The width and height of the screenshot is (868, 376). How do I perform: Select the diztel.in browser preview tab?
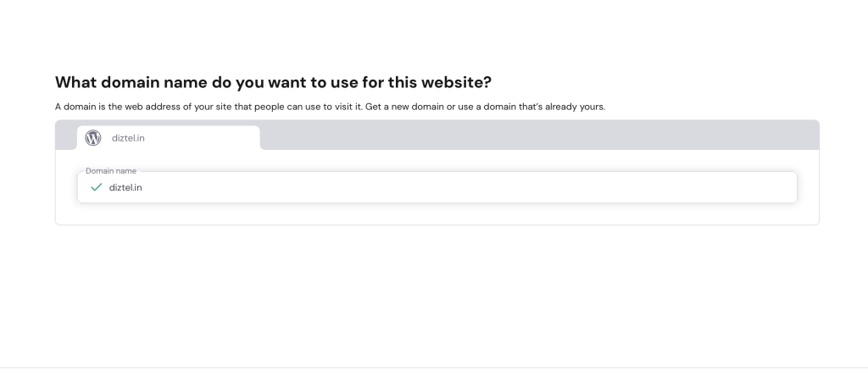tap(169, 138)
